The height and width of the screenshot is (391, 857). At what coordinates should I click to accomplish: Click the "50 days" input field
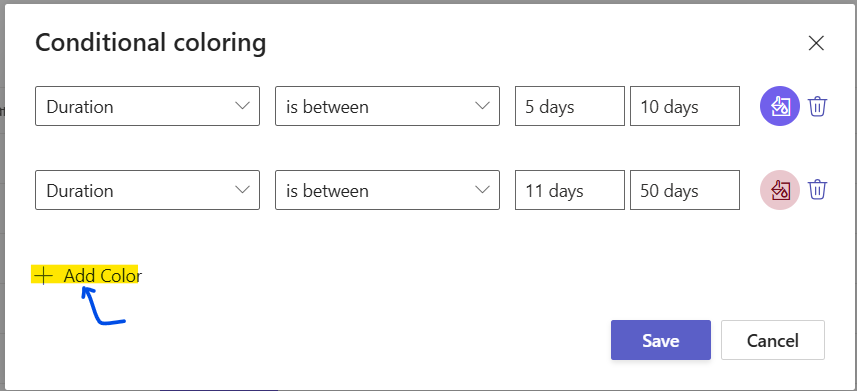(685, 190)
